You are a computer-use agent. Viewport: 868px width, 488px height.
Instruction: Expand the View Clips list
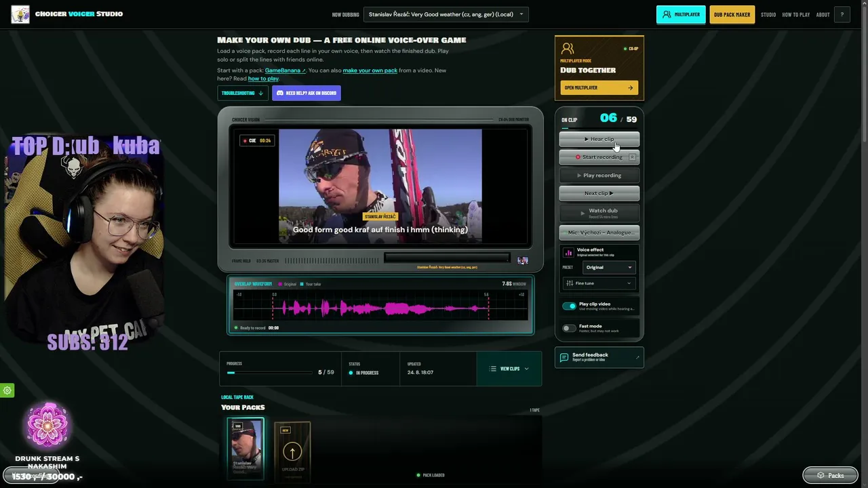[x=509, y=369]
